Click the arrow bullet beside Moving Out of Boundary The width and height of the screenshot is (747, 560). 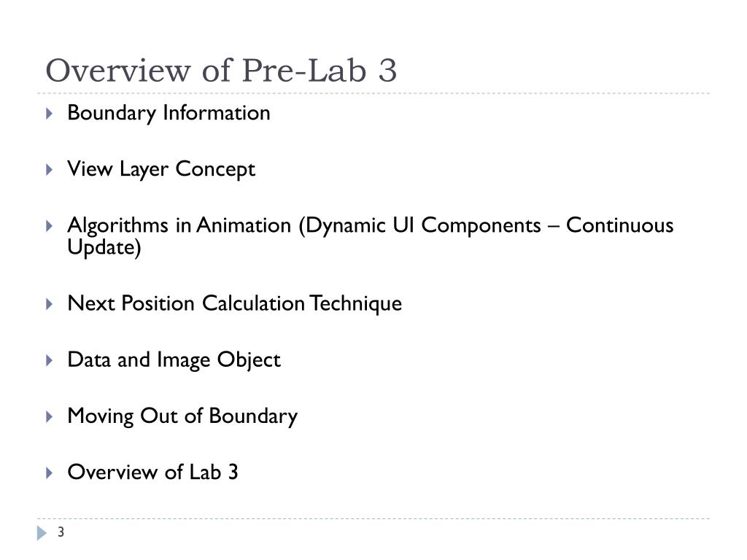(49, 416)
